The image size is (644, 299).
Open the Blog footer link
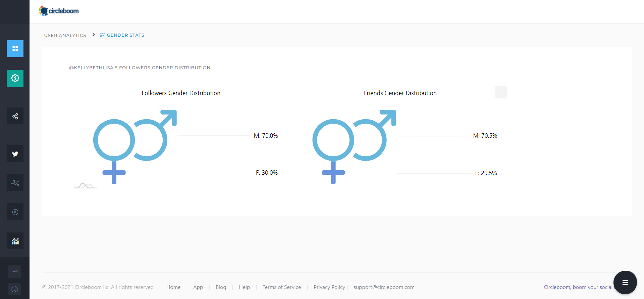click(221, 287)
